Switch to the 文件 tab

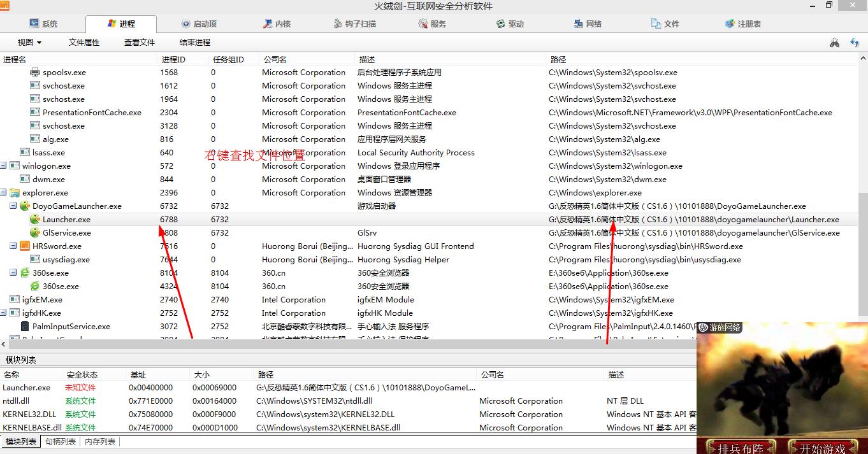(x=665, y=24)
